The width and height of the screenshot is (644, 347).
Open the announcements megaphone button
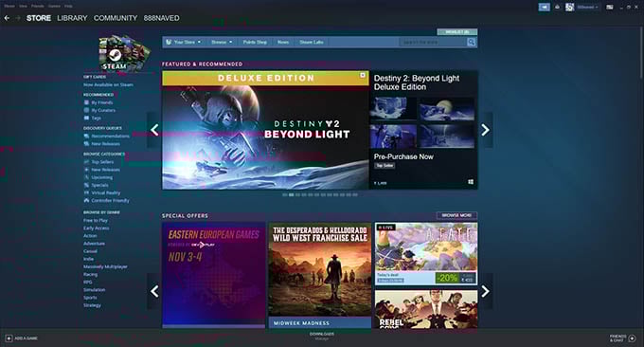tap(545, 7)
